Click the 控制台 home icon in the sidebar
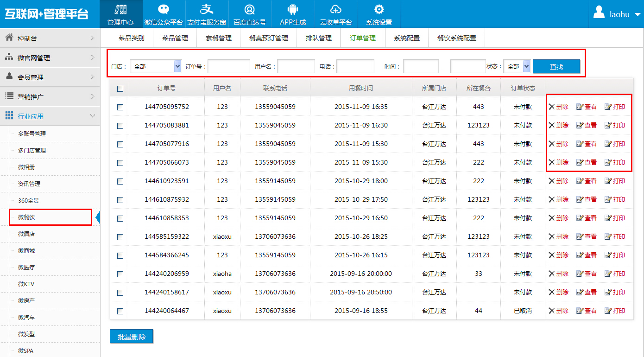The image size is (644, 357). click(x=9, y=38)
